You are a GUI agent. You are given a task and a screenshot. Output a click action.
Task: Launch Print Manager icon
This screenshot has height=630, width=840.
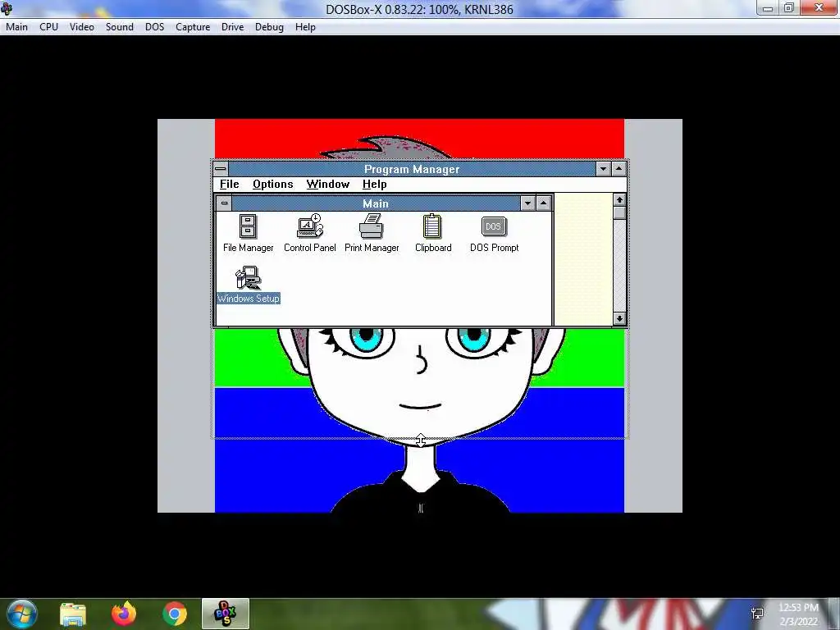(x=372, y=232)
